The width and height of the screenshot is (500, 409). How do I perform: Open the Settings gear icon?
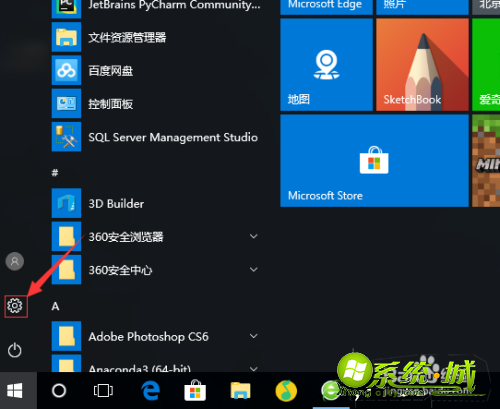pyautogui.click(x=15, y=306)
